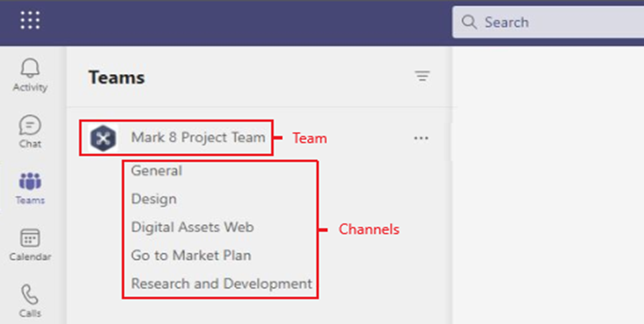Open more options for Mark 8 Project Team
This screenshot has height=324, width=644.
click(x=421, y=138)
